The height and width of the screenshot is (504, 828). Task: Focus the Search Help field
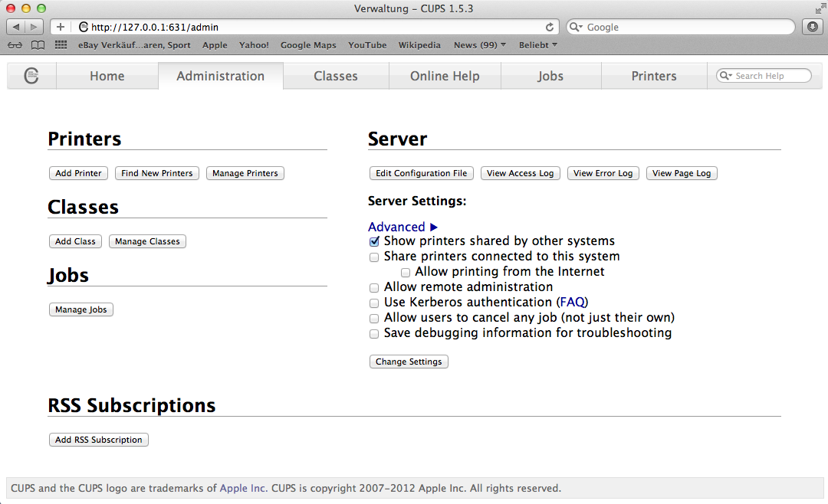(x=764, y=76)
